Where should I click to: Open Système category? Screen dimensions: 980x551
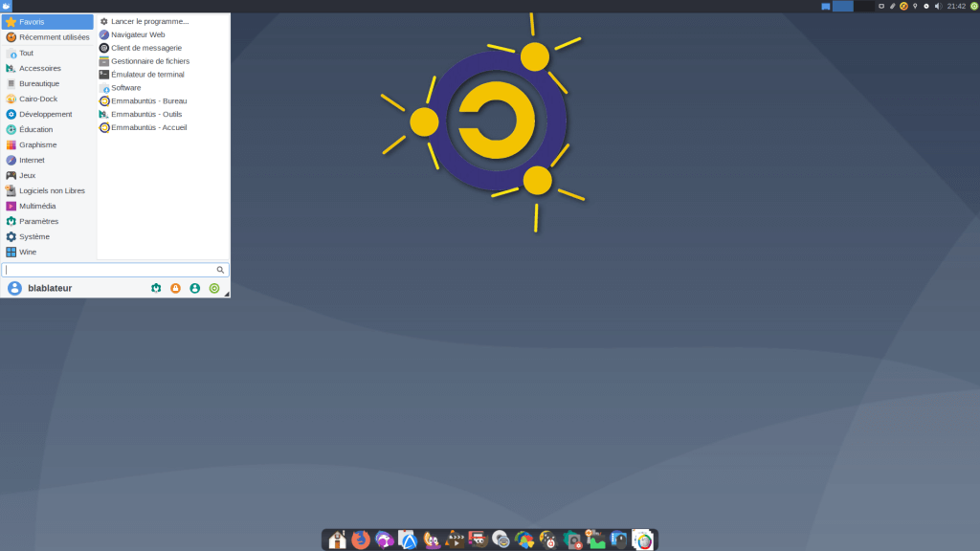coord(48,237)
